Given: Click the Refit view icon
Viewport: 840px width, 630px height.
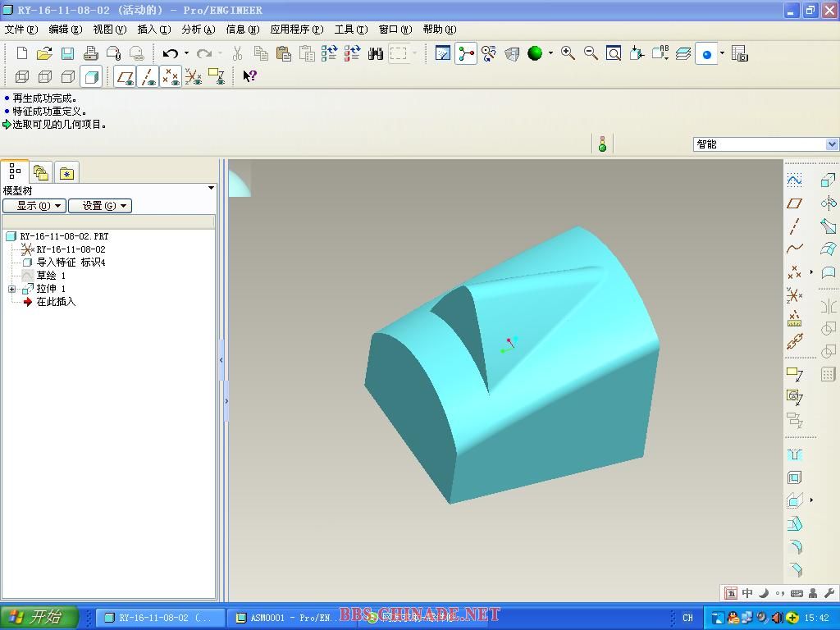Looking at the screenshot, I should pos(614,54).
